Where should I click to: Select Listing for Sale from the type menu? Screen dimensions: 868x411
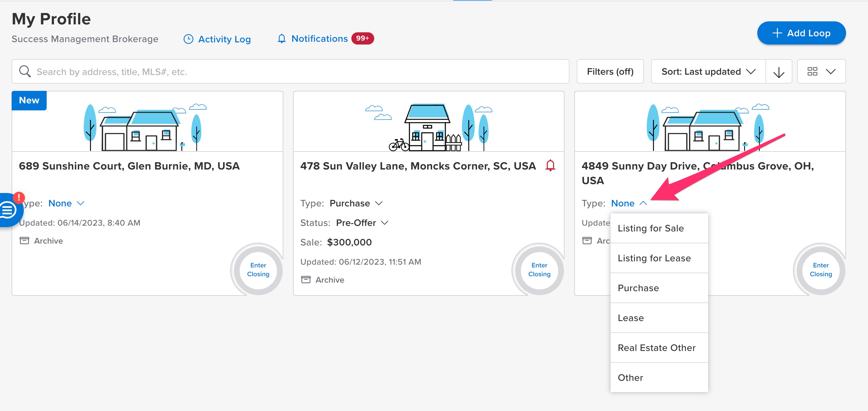pos(650,228)
